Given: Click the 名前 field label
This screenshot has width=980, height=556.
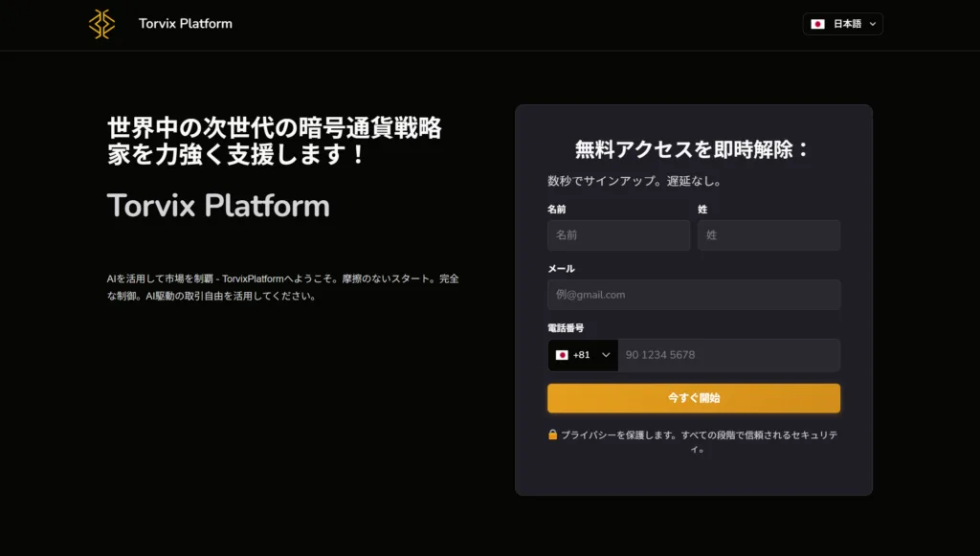Looking at the screenshot, I should point(556,209).
